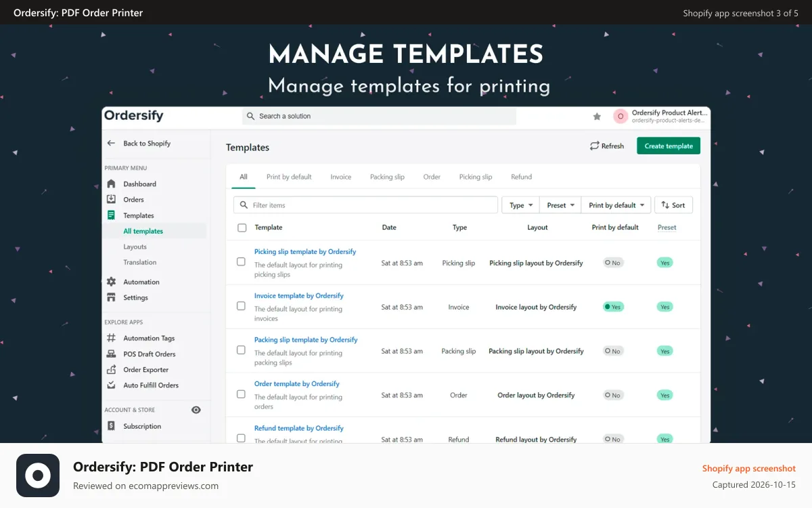Screen dimensions: 812x508
Task: Open the Ordersify Product Alerts account menu
Action: [661, 117]
